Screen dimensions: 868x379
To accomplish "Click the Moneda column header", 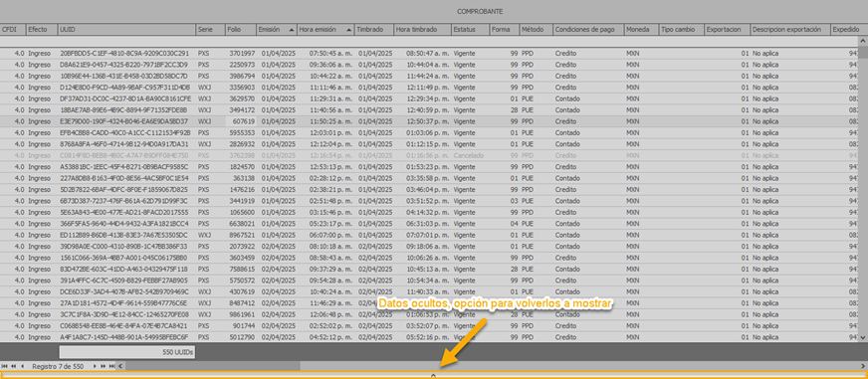I will [x=641, y=29].
